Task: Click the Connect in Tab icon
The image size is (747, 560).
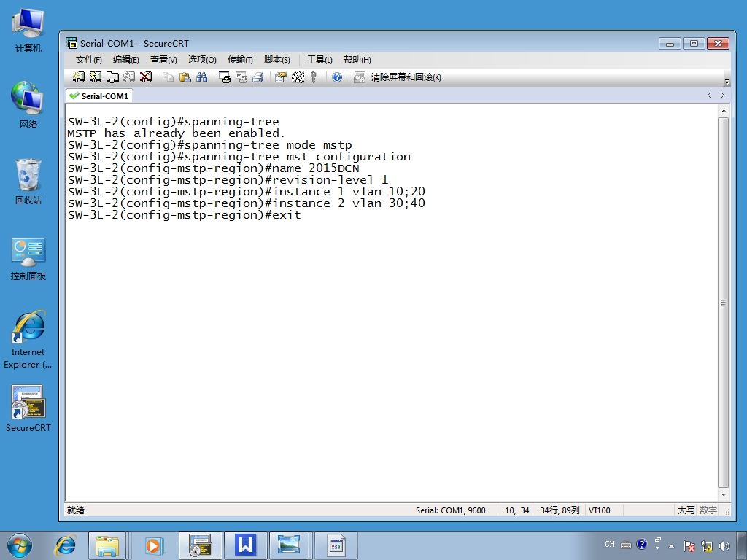Action: pyautogui.click(x=112, y=77)
